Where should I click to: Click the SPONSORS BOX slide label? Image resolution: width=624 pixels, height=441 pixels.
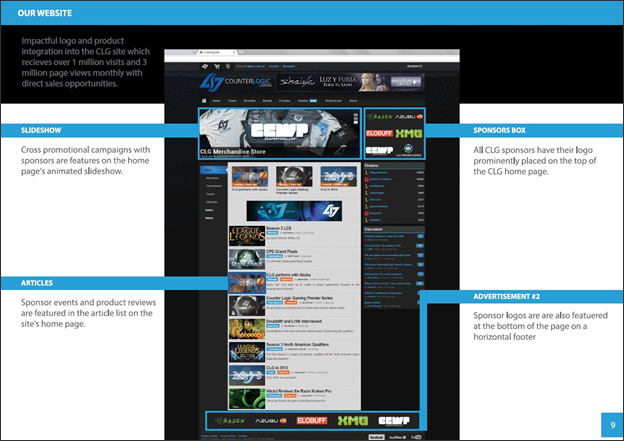coord(499,131)
